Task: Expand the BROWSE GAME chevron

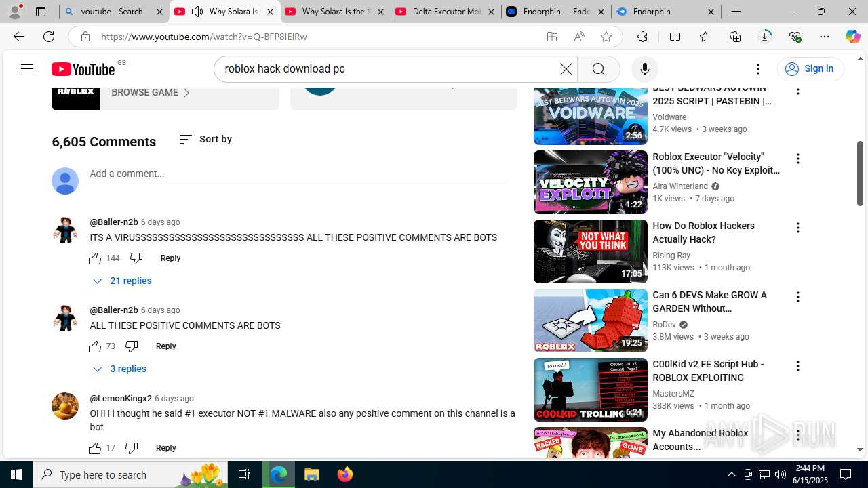Action: tap(186, 93)
